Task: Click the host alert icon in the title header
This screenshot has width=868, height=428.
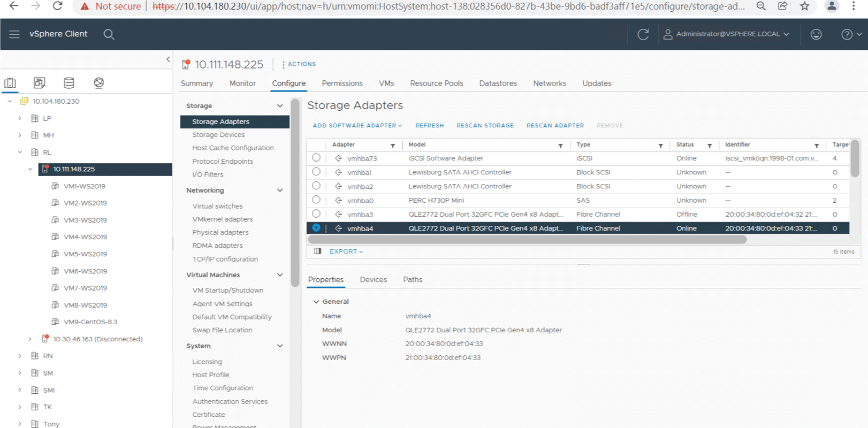Action: [186, 65]
